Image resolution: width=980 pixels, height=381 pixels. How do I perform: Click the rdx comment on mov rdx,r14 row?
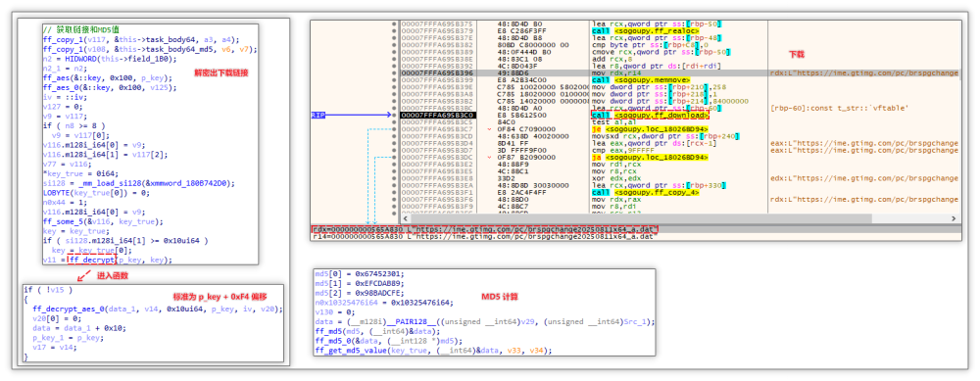[865, 73]
